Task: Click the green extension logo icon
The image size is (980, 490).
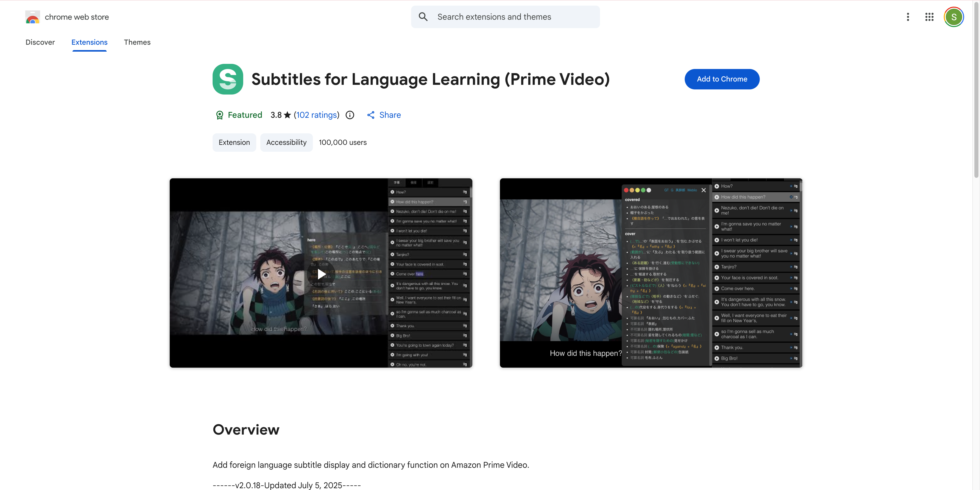Action: pos(228,79)
